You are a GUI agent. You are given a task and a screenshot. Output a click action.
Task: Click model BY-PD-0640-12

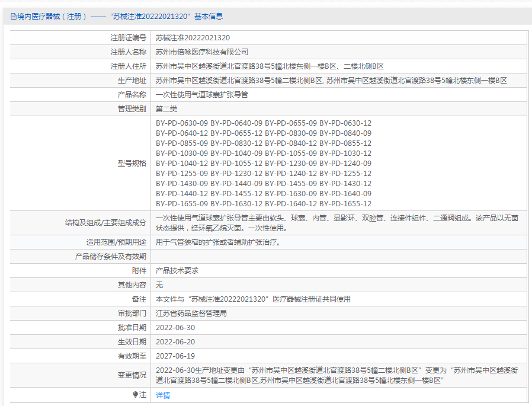182,133
